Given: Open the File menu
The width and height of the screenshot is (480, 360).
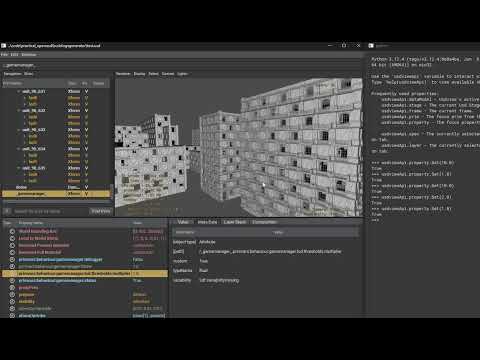Looking at the screenshot, I should (x=4, y=54).
